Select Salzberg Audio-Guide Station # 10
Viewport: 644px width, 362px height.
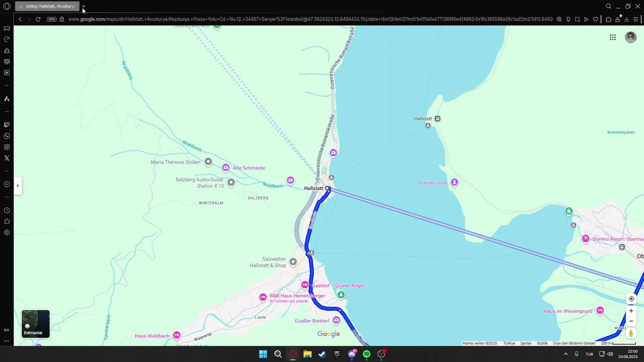click(x=231, y=183)
